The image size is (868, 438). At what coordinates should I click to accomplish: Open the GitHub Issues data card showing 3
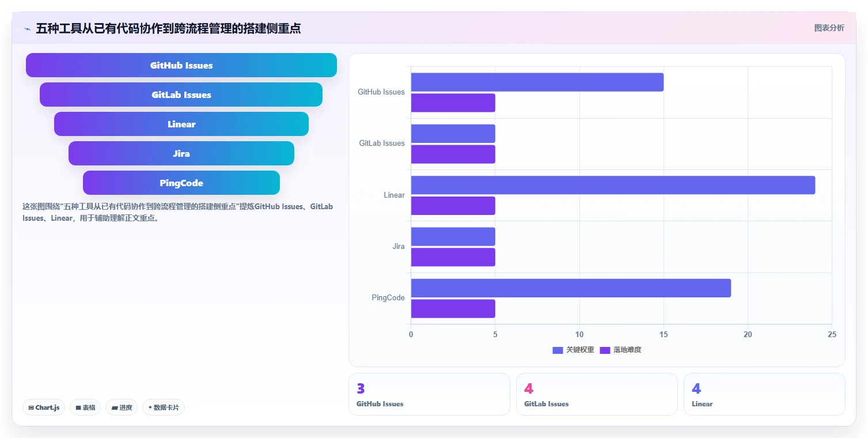tap(429, 394)
